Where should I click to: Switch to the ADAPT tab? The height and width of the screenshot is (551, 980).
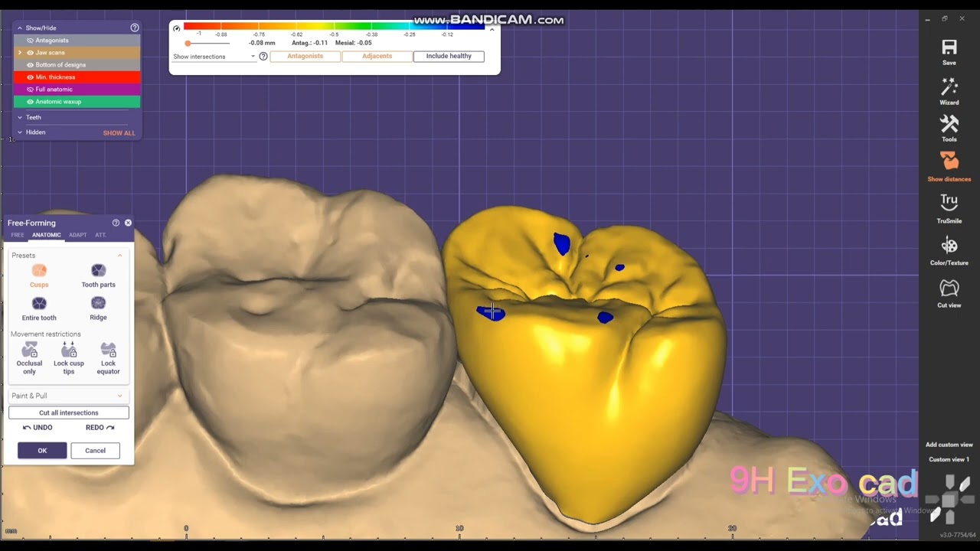pyautogui.click(x=77, y=235)
